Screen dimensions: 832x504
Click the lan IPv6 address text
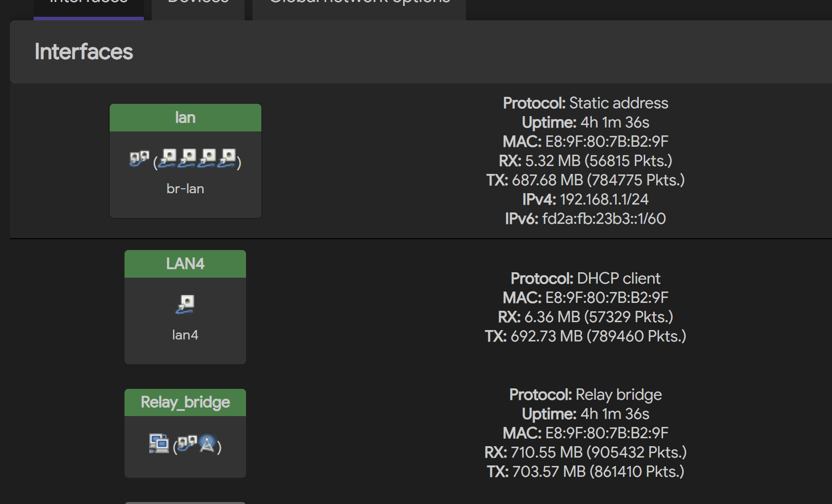(x=604, y=218)
